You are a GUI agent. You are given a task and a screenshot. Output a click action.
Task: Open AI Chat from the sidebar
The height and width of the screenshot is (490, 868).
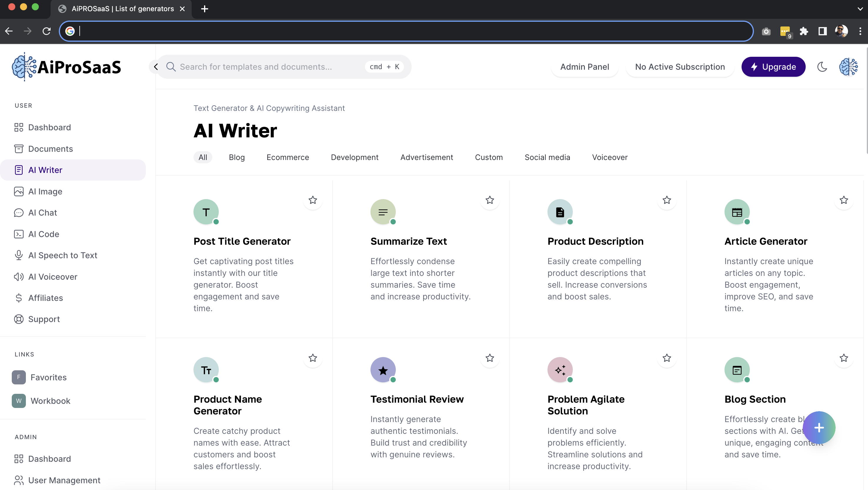click(x=42, y=213)
